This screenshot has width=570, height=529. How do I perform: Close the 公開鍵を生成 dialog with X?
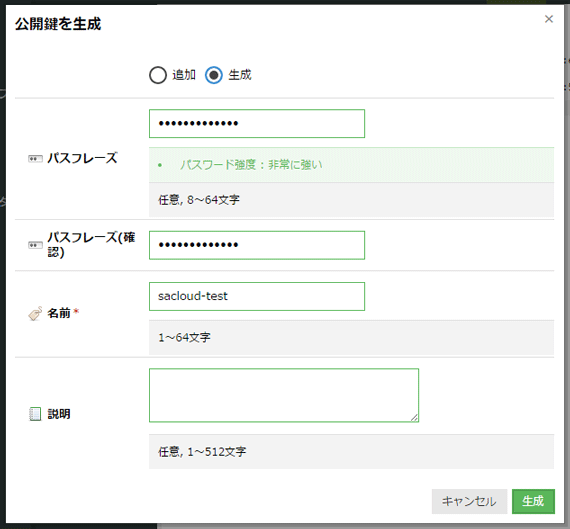pos(549,19)
